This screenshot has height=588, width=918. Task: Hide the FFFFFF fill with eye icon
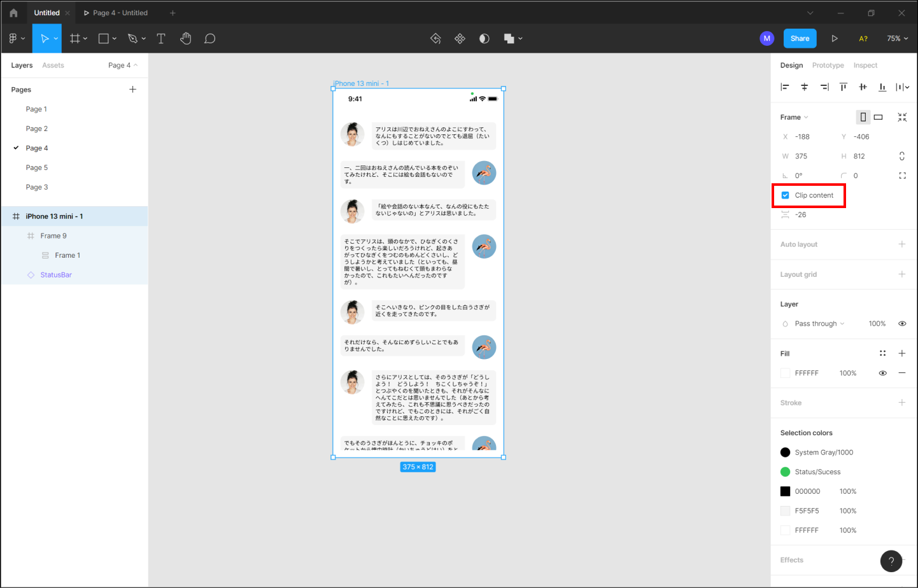[x=882, y=373]
